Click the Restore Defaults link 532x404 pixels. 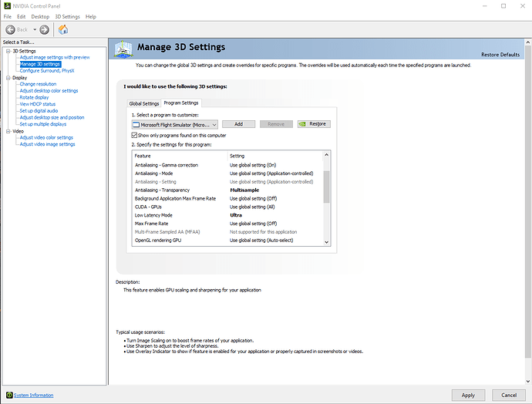tap(500, 55)
